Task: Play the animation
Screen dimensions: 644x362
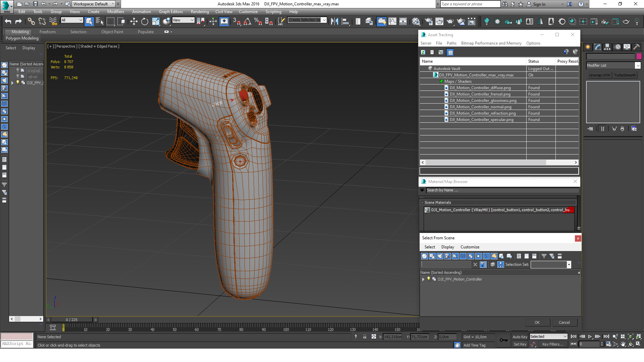Action: [x=590, y=337]
